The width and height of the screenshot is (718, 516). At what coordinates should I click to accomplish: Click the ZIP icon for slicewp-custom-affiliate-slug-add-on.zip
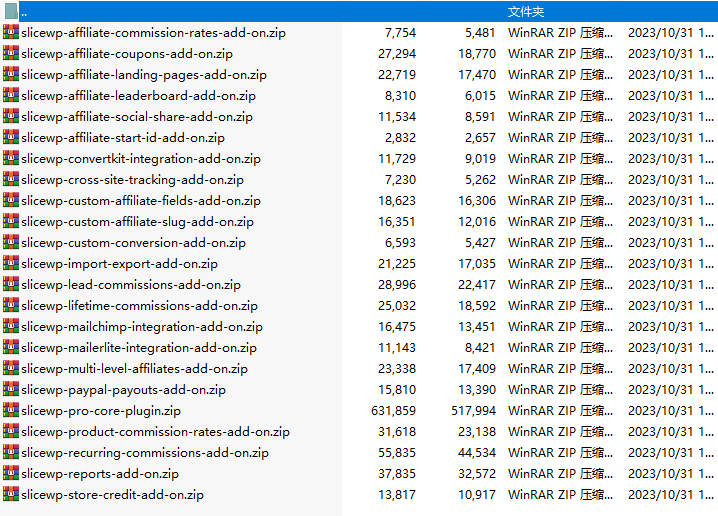11,221
